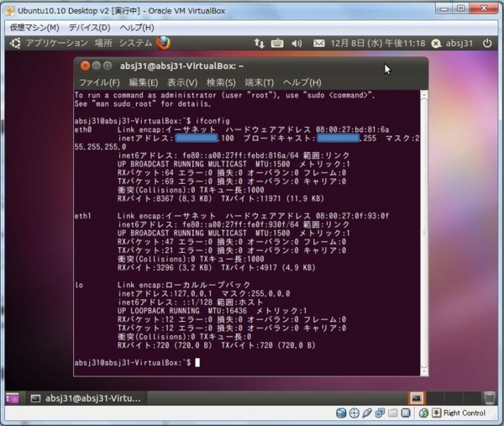The width and height of the screenshot is (504, 426).
Task: Click the Ubuntu logo icon in panel
Action: (x=15, y=43)
